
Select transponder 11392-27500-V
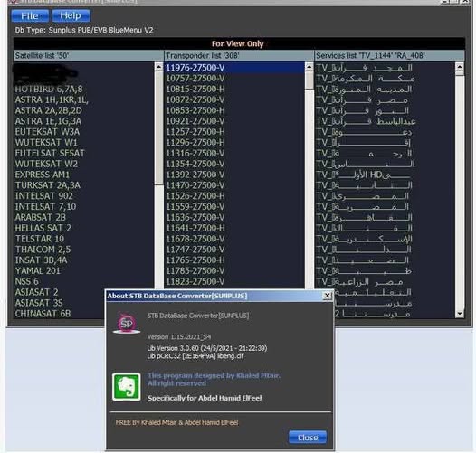coord(234,175)
